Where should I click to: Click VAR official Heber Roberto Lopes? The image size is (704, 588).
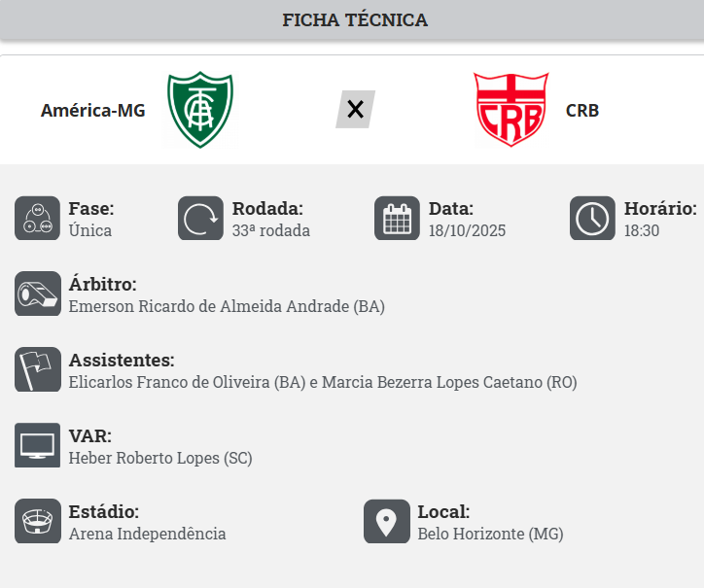tap(160, 459)
